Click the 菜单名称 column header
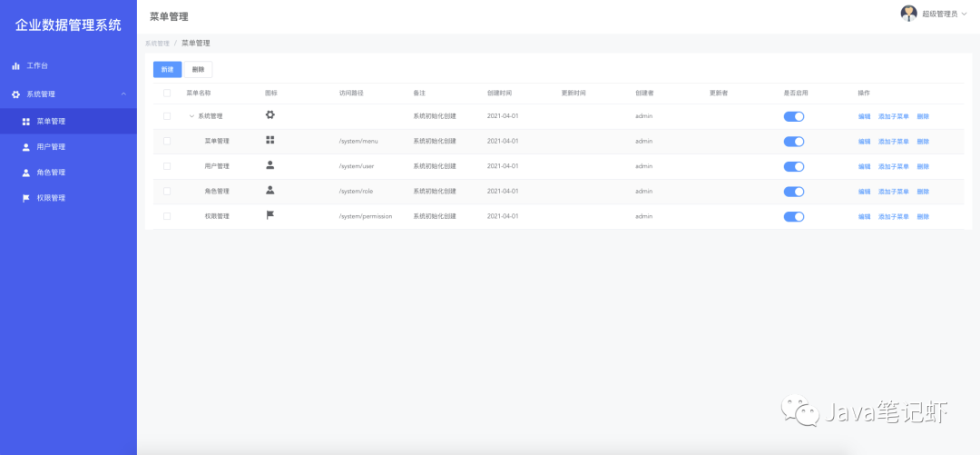 click(x=199, y=93)
